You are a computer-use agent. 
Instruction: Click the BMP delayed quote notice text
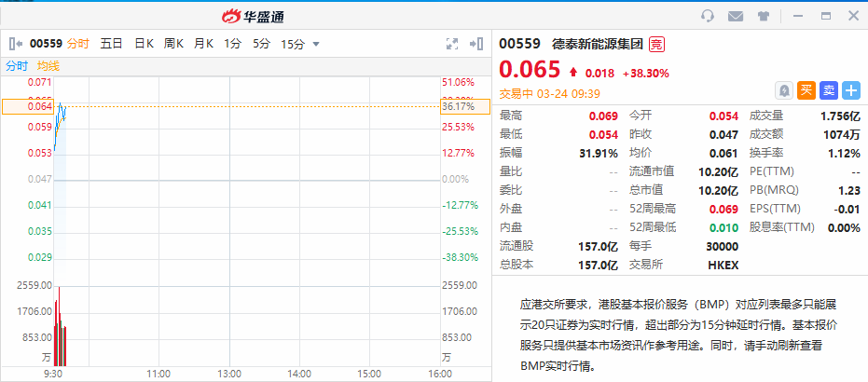[679, 334]
